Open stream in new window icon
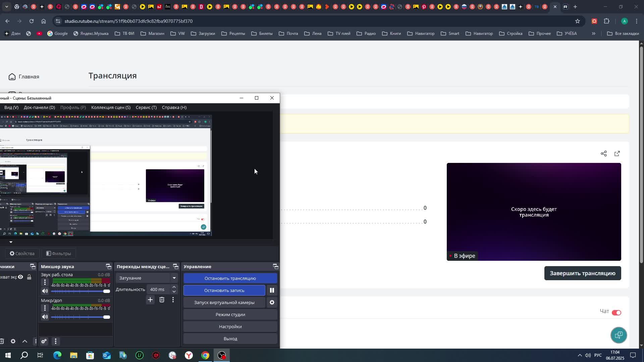Image resolution: width=644 pixels, height=362 pixels. point(617,154)
